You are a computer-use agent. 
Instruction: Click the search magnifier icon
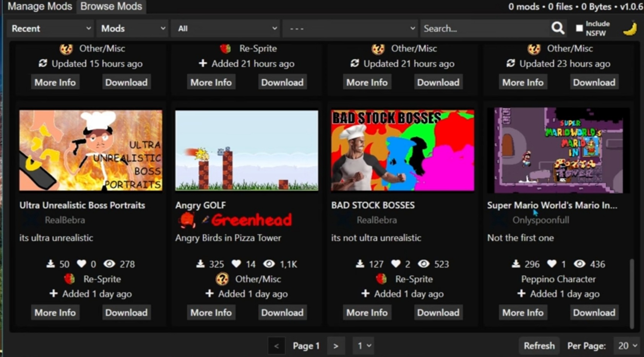click(x=558, y=28)
